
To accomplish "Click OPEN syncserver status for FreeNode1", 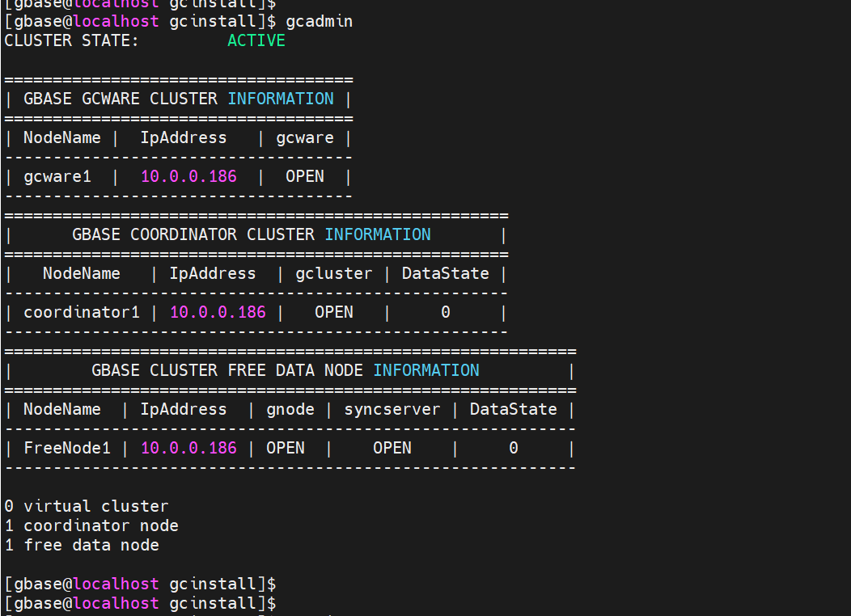I will pos(392,448).
